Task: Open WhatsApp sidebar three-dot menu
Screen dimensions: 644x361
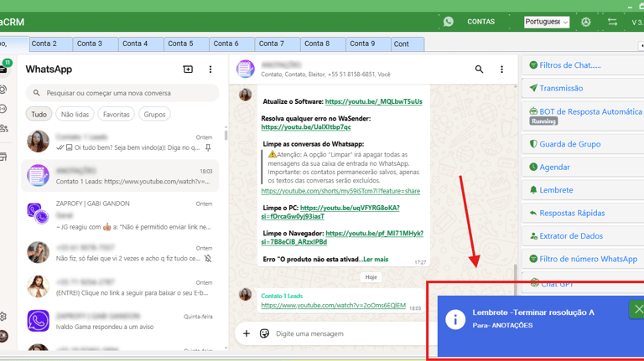Action: (210, 70)
